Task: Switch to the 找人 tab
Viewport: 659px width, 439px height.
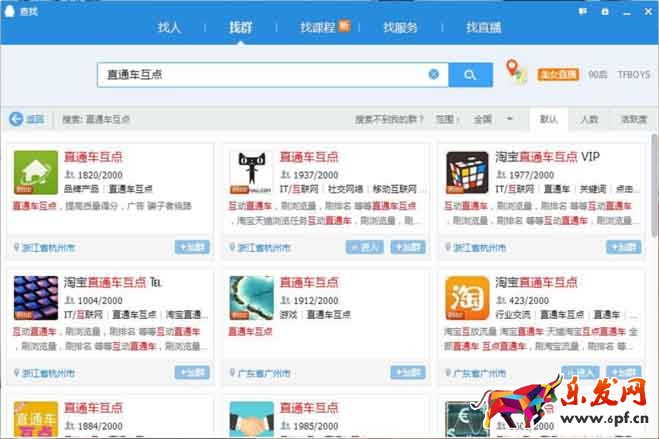Action: point(169,27)
